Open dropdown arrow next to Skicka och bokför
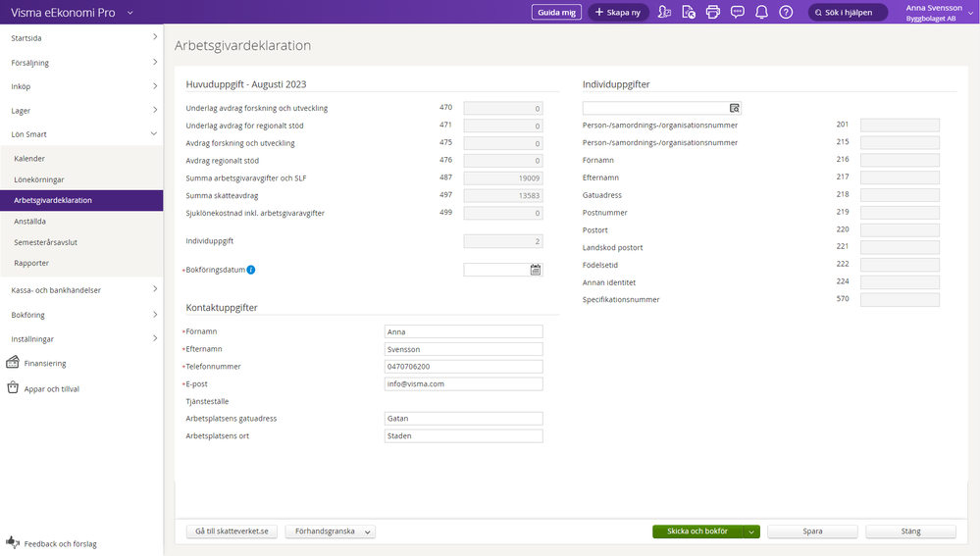This screenshot has height=556, width=980. point(751,531)
